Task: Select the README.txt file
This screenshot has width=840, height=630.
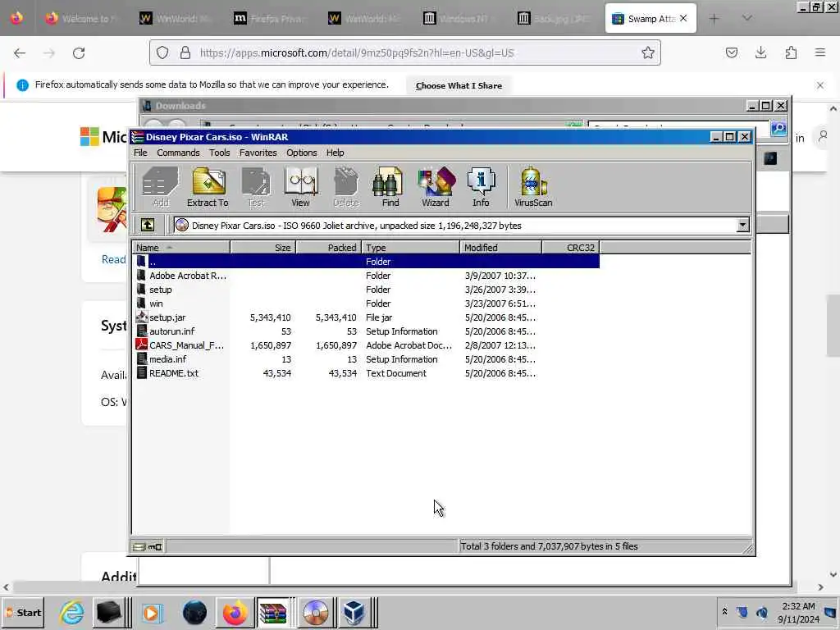Action: pyautogui.click(x=366, y=373)
